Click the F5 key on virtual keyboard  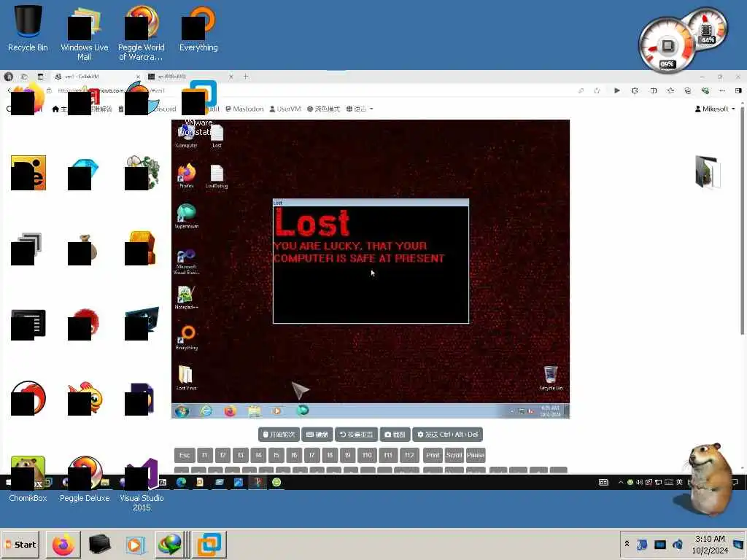pos(276,455)
